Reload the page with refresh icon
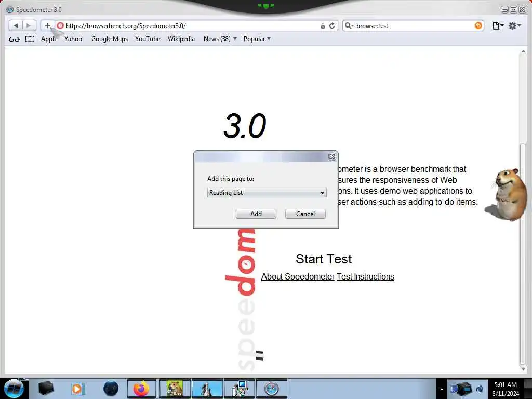 point(332,25)
